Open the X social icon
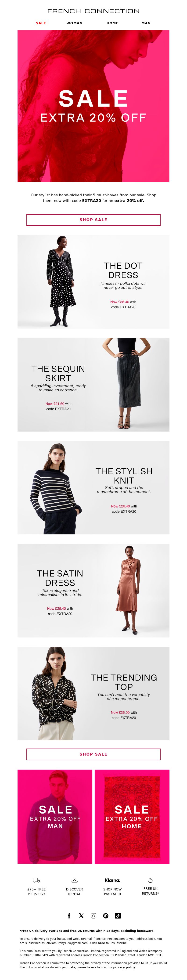 [x=81, y=916]
